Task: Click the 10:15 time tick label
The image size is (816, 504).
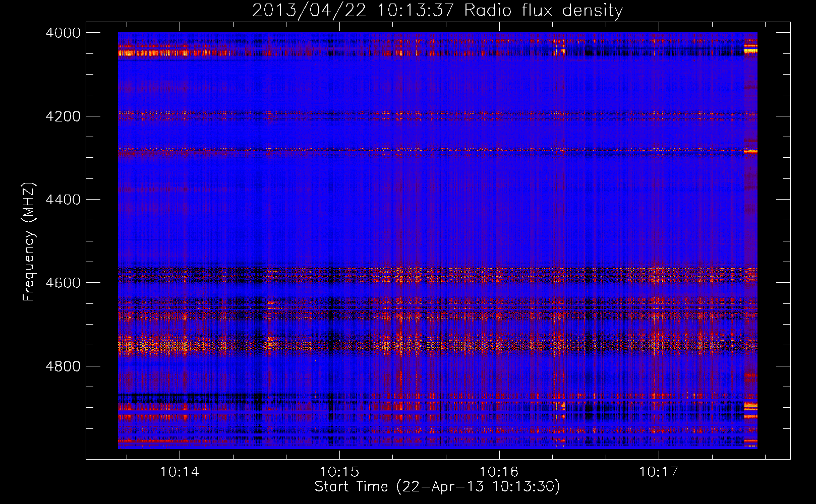Action: tap(339, 472)
